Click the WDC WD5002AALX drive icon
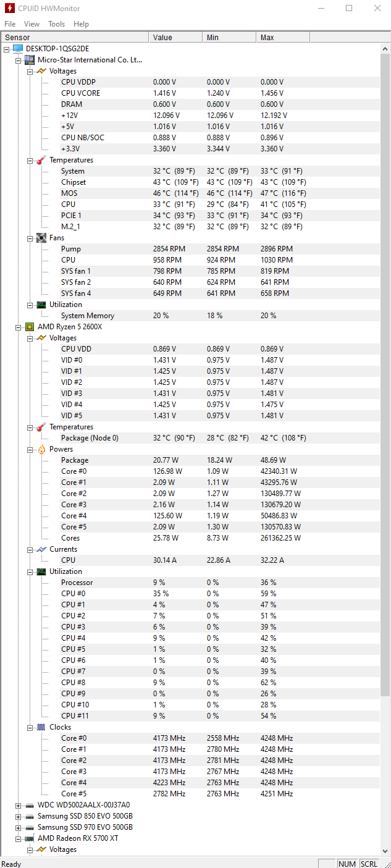The image size is (391, 868). [x=30, y=805]
